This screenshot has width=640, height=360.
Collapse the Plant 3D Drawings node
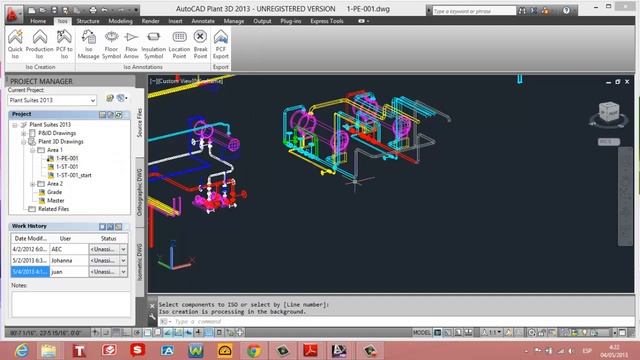point(24,142)
